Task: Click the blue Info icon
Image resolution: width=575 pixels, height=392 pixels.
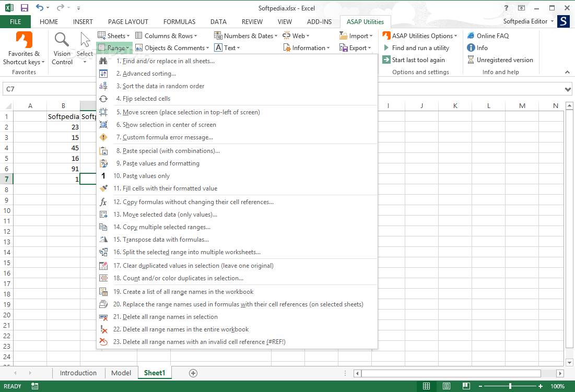Action: [x=471, y=47]
